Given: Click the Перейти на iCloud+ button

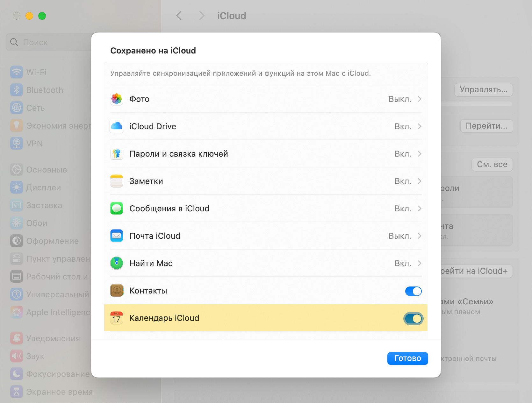Looking at the screenshot, I should (477, 271).
